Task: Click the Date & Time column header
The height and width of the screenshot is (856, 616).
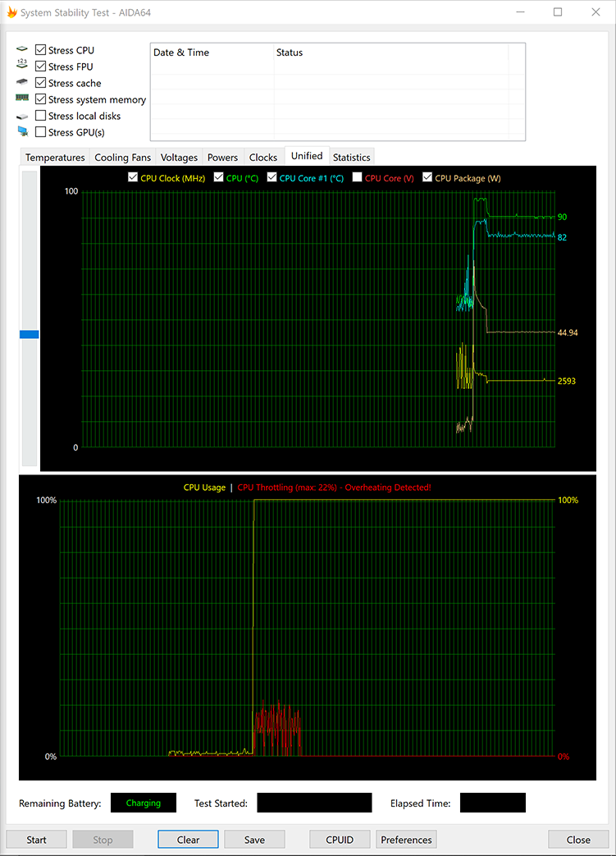Action: tap(212, 53)
